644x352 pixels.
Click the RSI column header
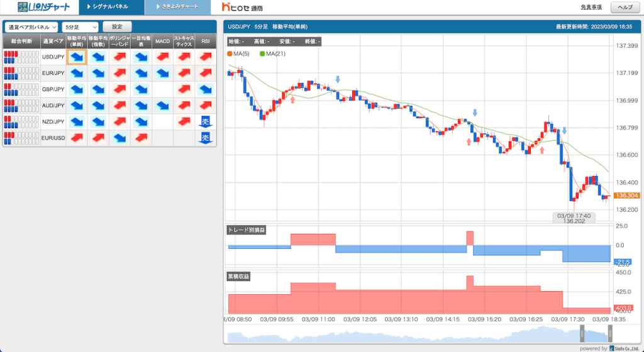point(206,41)
